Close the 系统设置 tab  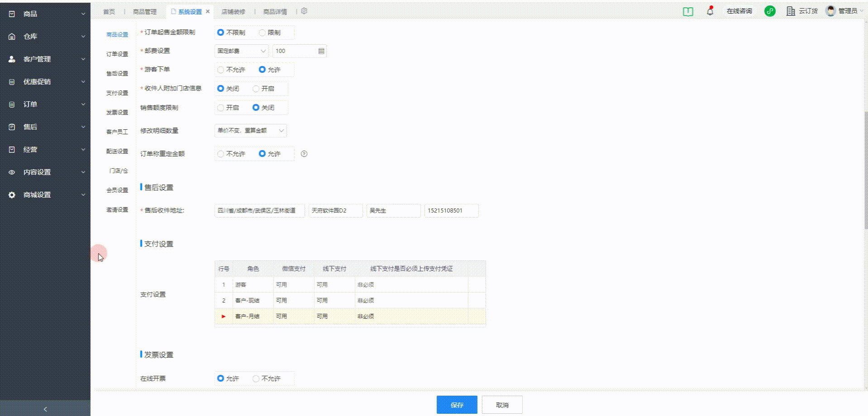point(208,11)
